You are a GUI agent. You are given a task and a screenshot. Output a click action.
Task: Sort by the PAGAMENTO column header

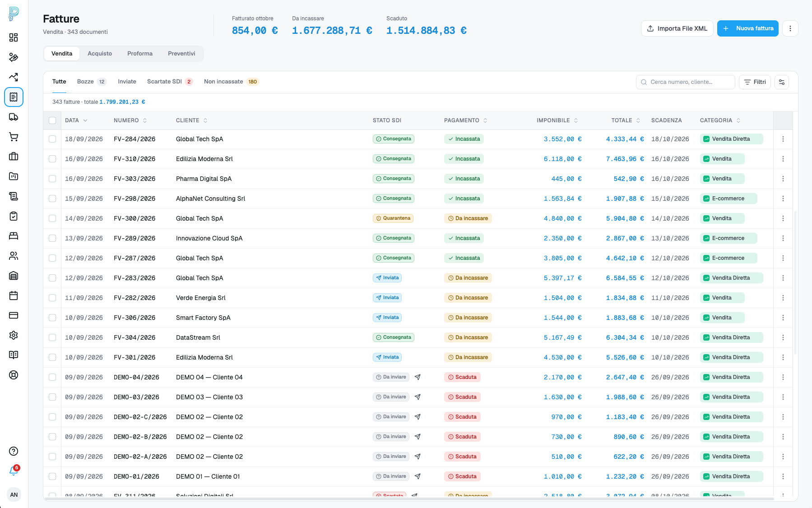click(x=466, y=120)
